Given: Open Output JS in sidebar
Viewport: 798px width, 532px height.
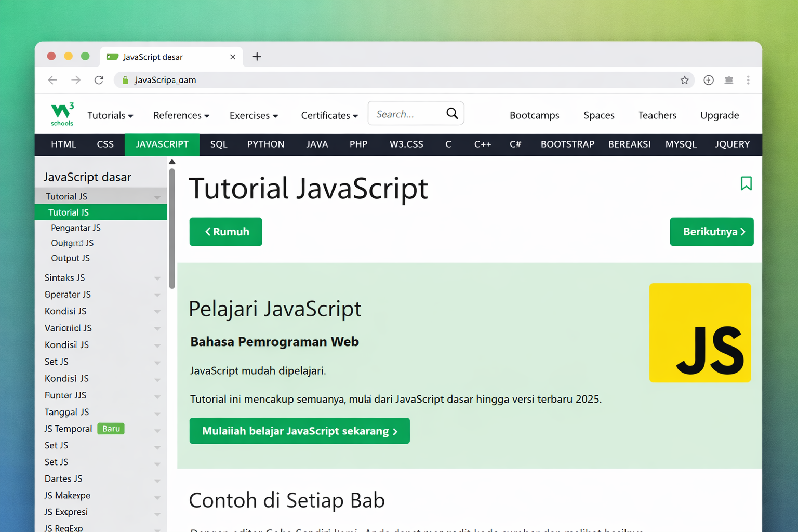Looking at the screenshot, I should (x=70, y=258).
